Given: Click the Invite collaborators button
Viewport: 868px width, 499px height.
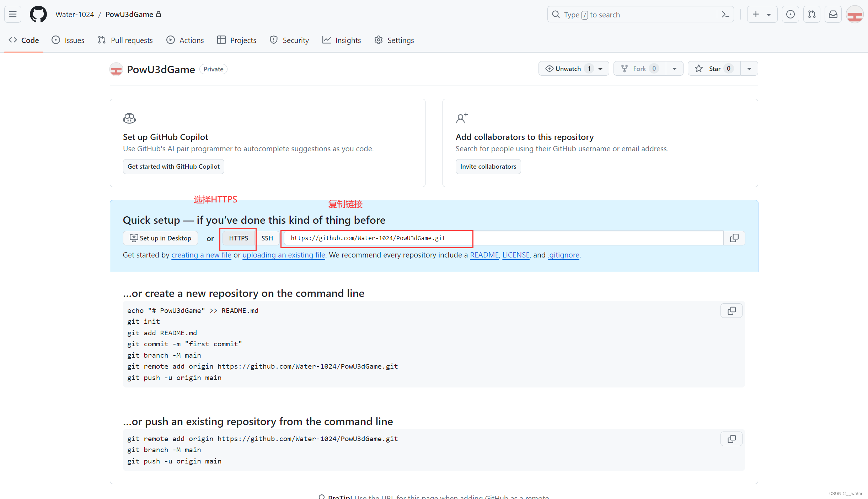Looking at the screenshot, I should (x=488, y=167).
